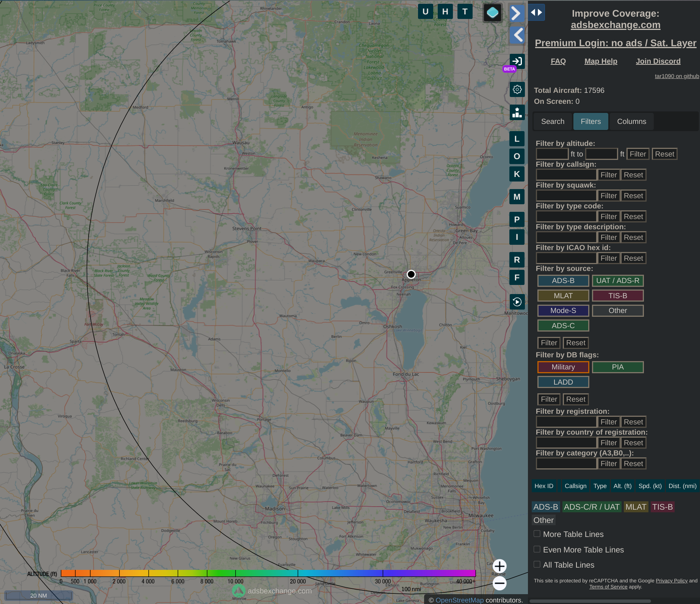Sort table by Alt. (ft) column

(x=623, y=486)
